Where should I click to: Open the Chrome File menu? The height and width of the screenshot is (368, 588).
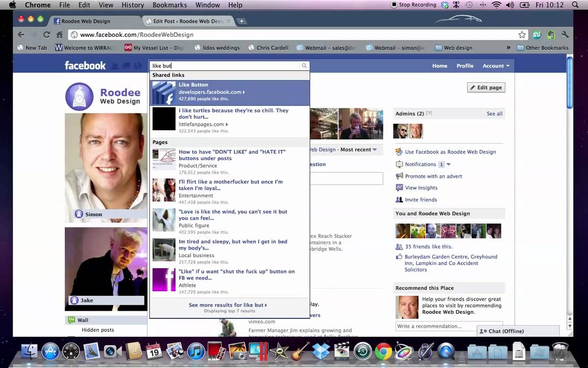click(64, 5)
